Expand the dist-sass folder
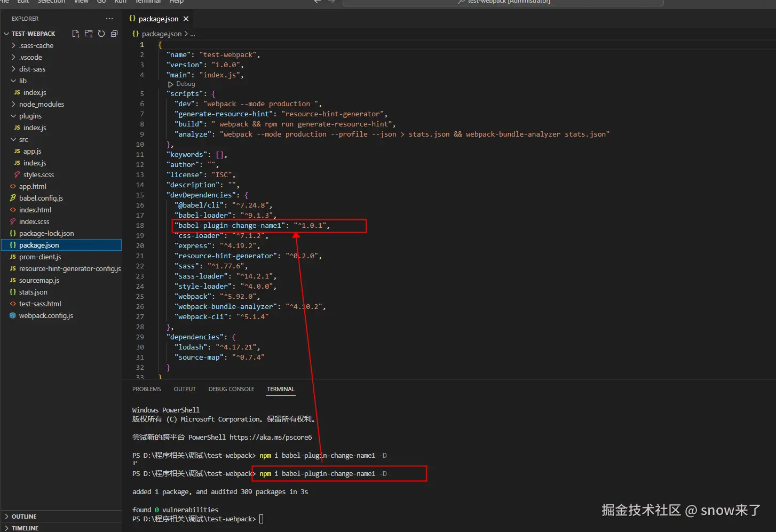This screenshot has height=532, width=776. coord(13,69)
